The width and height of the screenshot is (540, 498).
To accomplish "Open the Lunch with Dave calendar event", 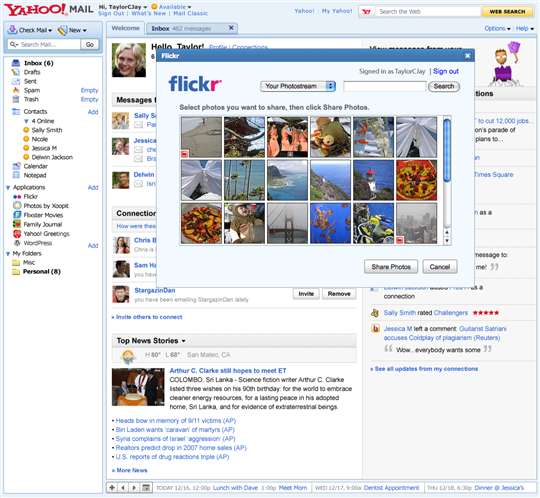I will 235,488.
